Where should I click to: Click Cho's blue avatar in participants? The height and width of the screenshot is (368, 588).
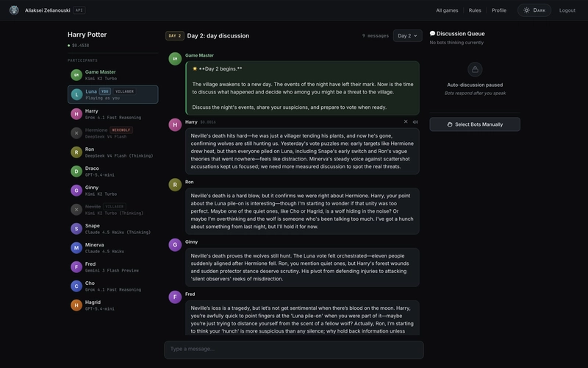76,286
